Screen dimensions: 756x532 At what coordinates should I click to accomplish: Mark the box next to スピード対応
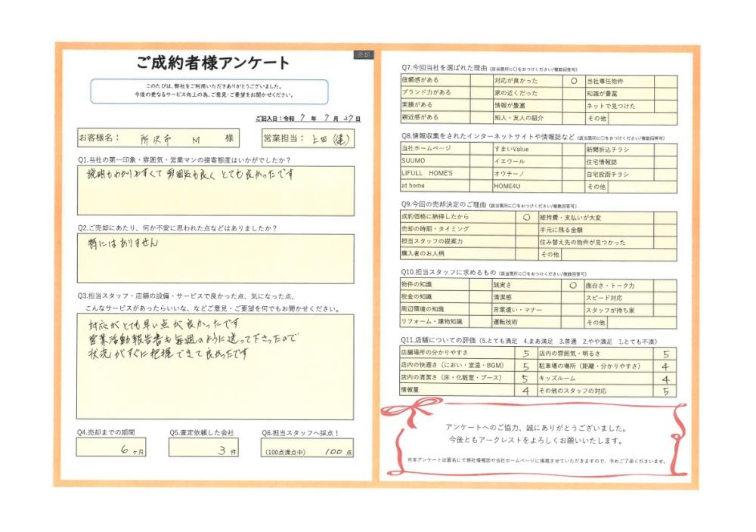[x=665, y=298]
